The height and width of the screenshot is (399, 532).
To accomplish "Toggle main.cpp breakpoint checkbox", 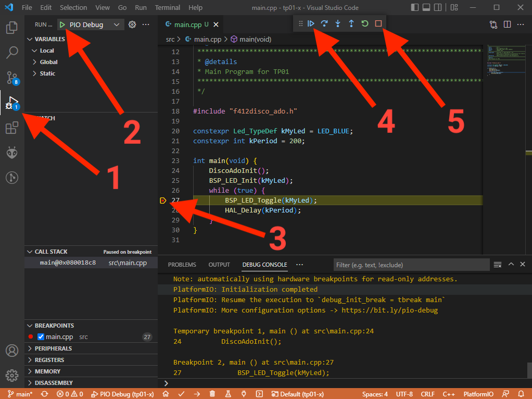I will pyautogui.click(x=41, y=337).
